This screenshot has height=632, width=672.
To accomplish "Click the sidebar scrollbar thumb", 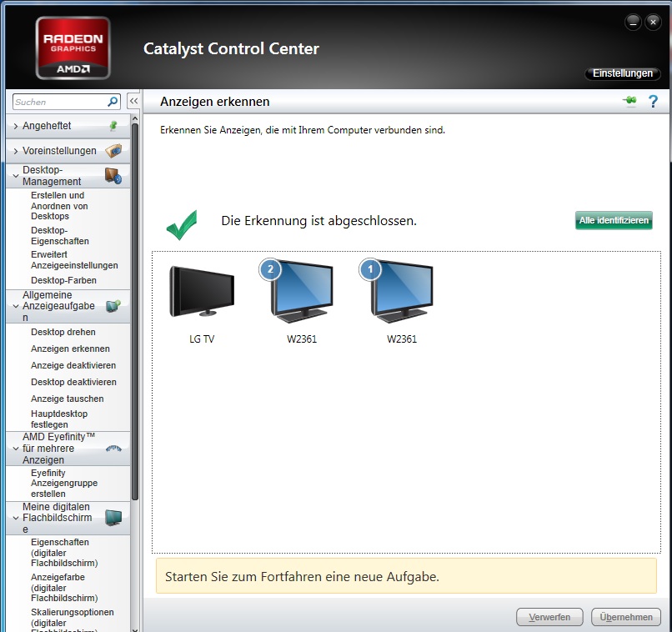I will [135, 312].
